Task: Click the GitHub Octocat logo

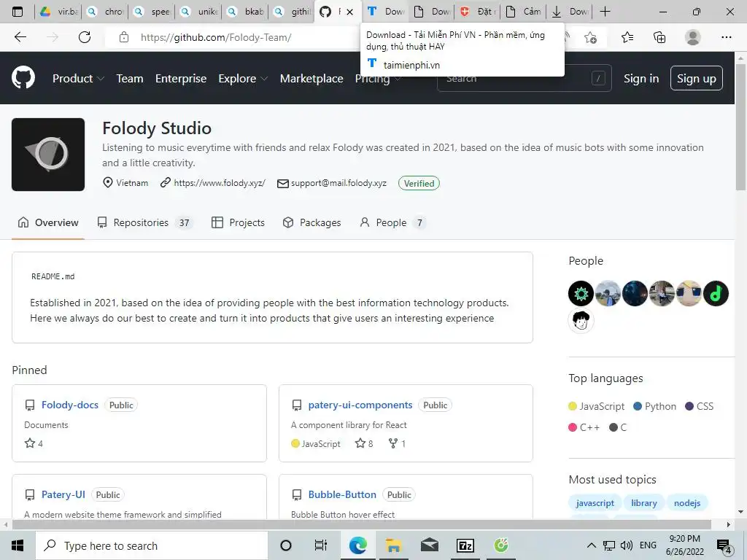Action: point(23,78)
